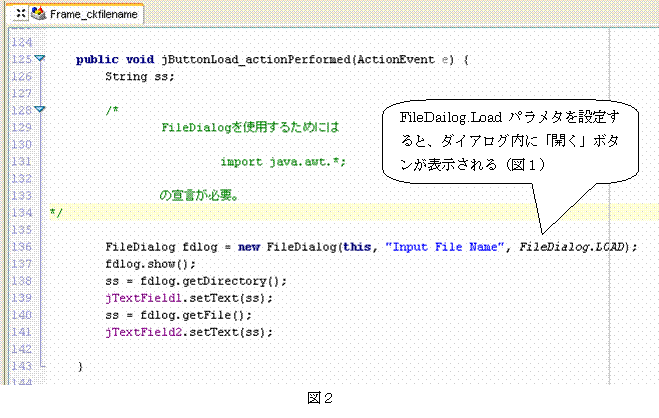
Task: Click line number 142 in the gutter
Action: pyautogui.click(x=18, y=348)
